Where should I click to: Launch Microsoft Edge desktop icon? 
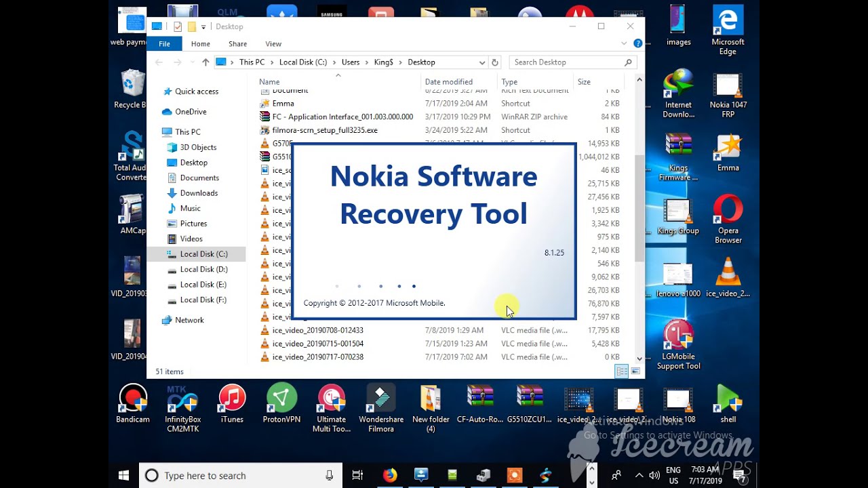728,31
